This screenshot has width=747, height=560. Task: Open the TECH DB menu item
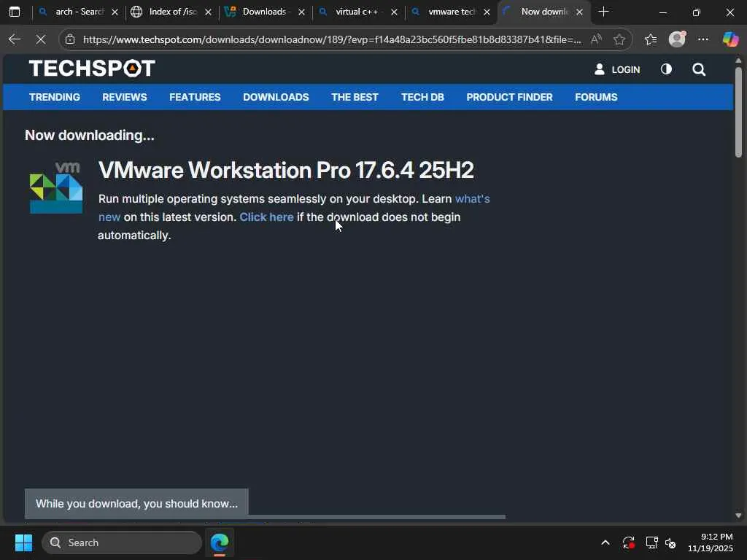click(x=422, y=97)
